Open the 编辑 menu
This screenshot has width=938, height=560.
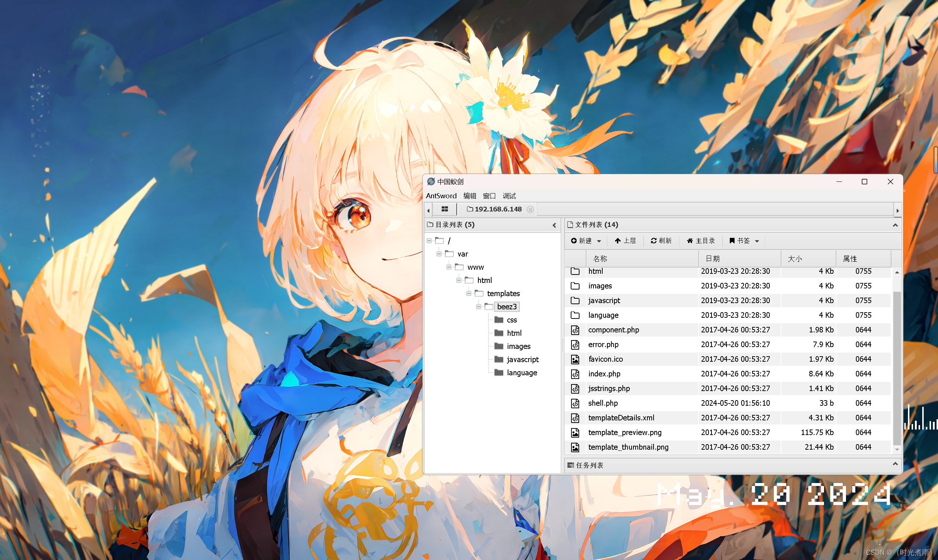[x=470, y=196]
